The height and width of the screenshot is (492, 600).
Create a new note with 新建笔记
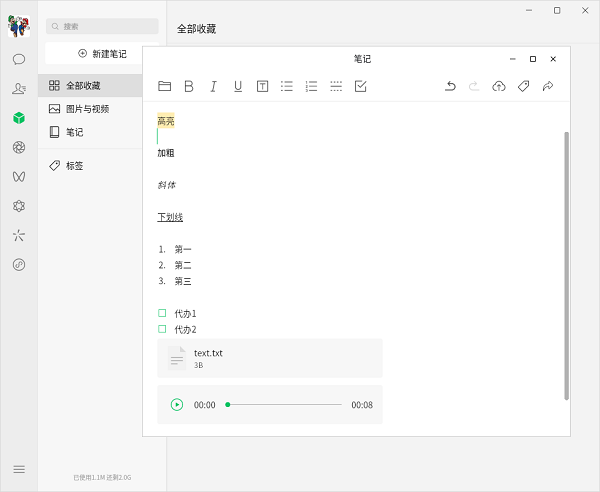pyautogui.click(x=102, y=54)
